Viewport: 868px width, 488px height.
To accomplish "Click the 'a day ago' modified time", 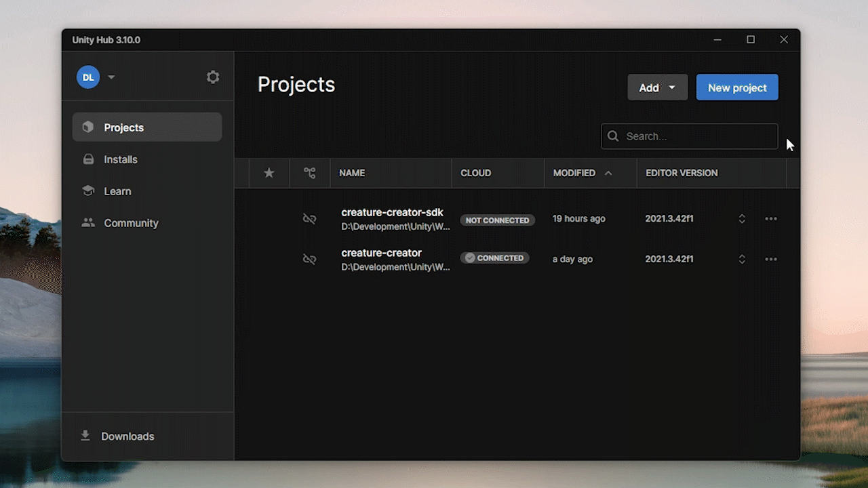I will point(573,259).
